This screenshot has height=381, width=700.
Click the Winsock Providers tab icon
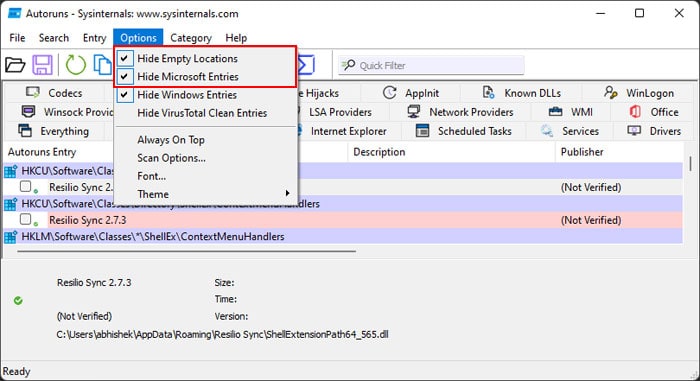pyautogui.click(x=28, y=111)
